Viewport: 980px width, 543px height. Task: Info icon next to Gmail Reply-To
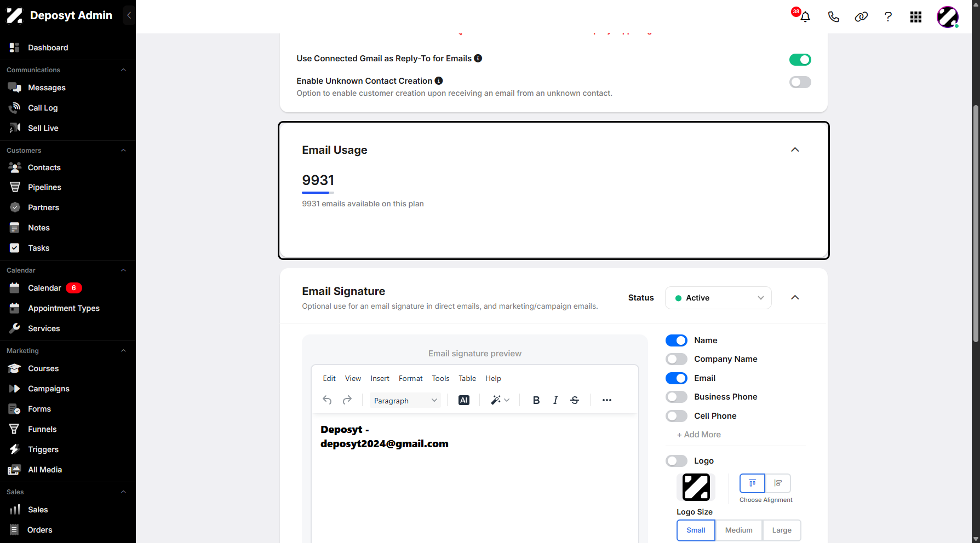[x=478, y=59]
